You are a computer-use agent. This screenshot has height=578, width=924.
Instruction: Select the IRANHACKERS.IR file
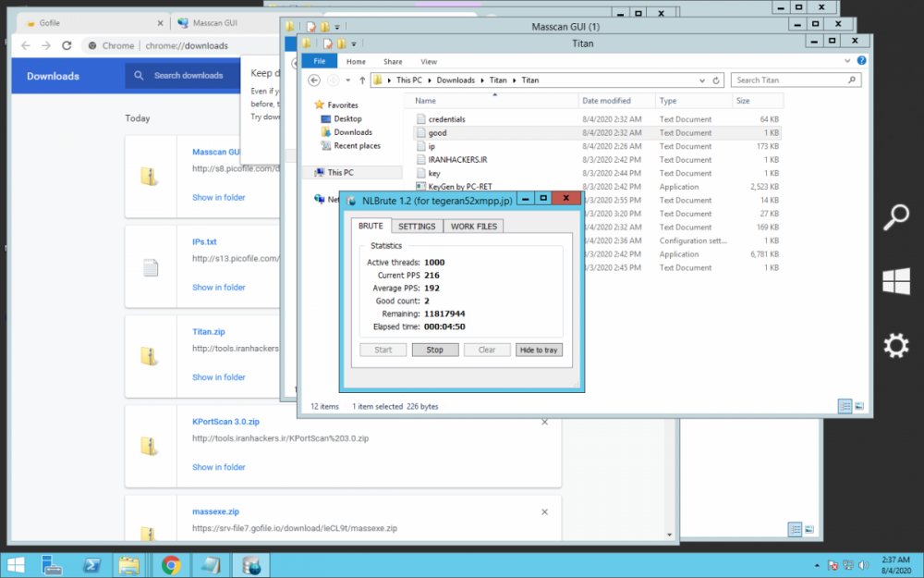click(457, 160)
